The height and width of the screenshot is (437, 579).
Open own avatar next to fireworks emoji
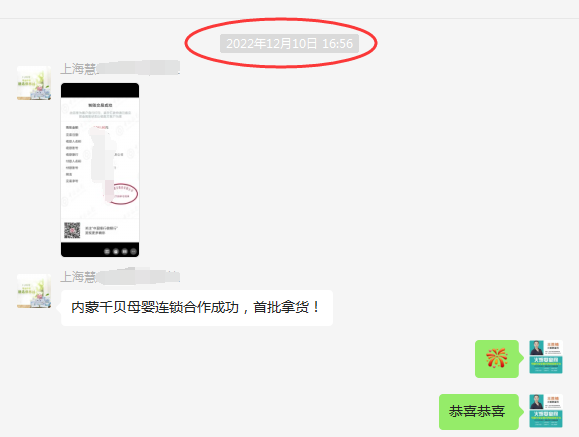coord(546,357)
